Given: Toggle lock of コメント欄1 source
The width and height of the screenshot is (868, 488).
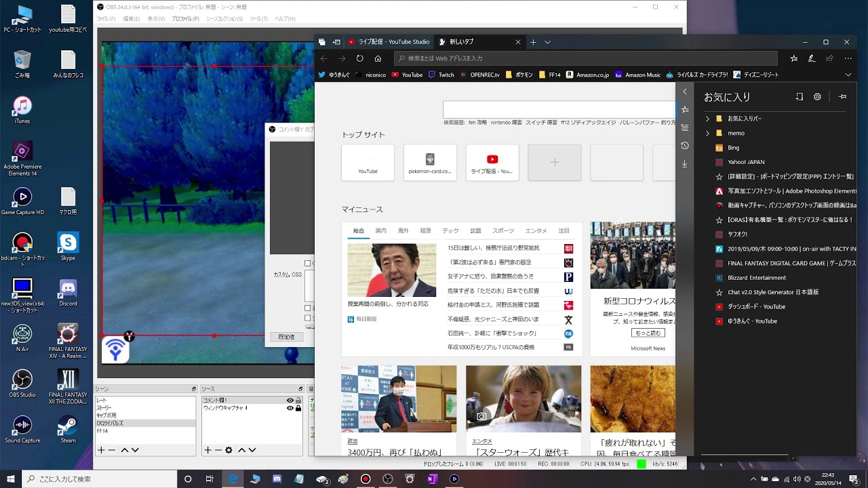Looking at the screenshot, I should click(x=298, y=401).
